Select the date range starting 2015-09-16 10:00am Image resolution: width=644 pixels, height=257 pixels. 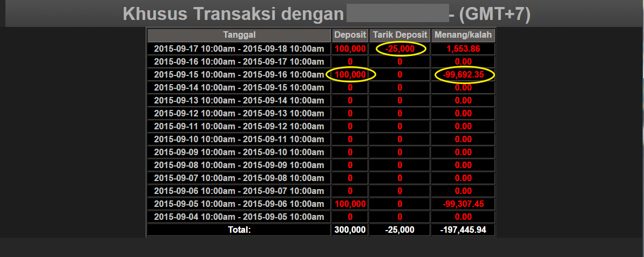pos(239,61)
